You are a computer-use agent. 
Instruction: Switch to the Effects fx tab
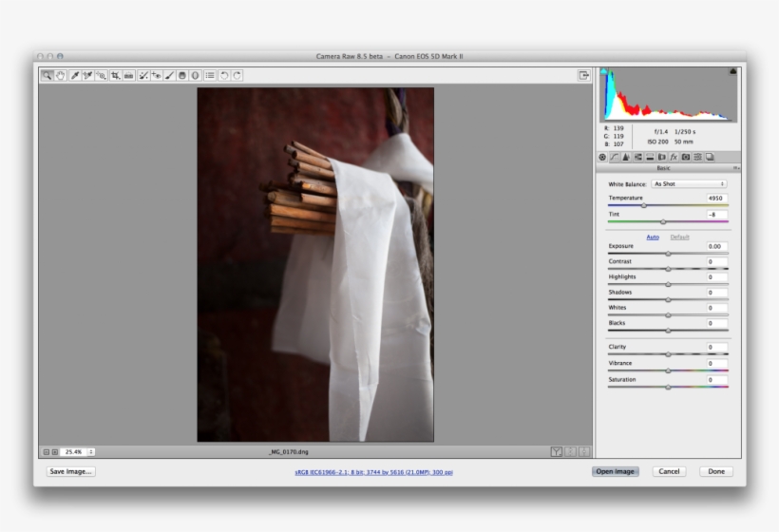(x=674, y=157)
